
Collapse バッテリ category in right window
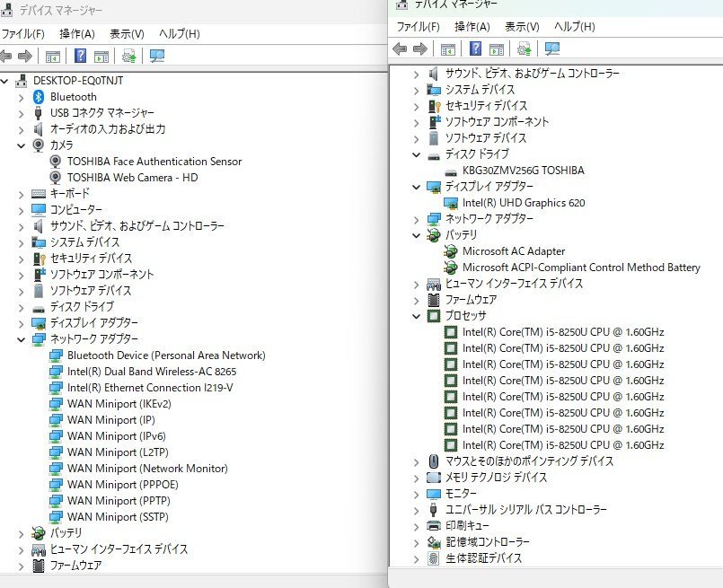click(x=417, y=235)
